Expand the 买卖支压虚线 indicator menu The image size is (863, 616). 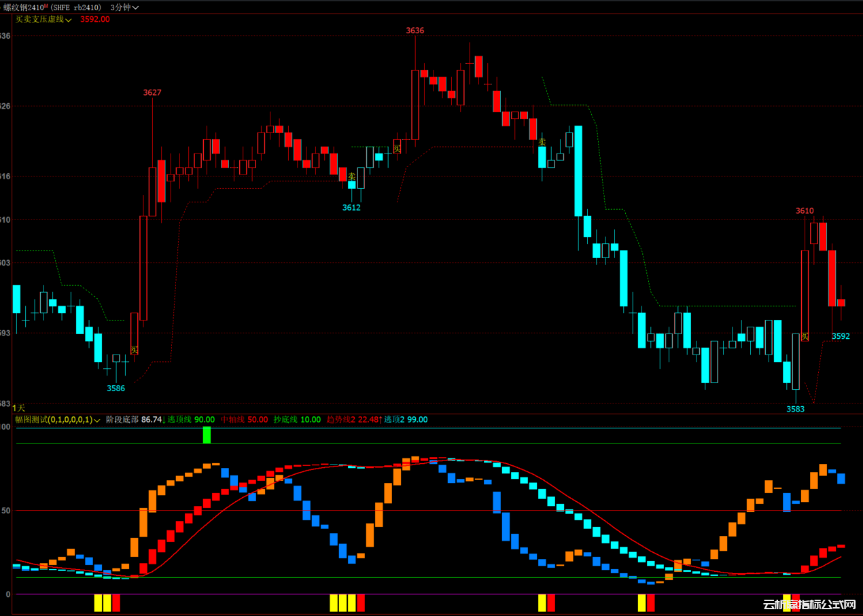43,19
